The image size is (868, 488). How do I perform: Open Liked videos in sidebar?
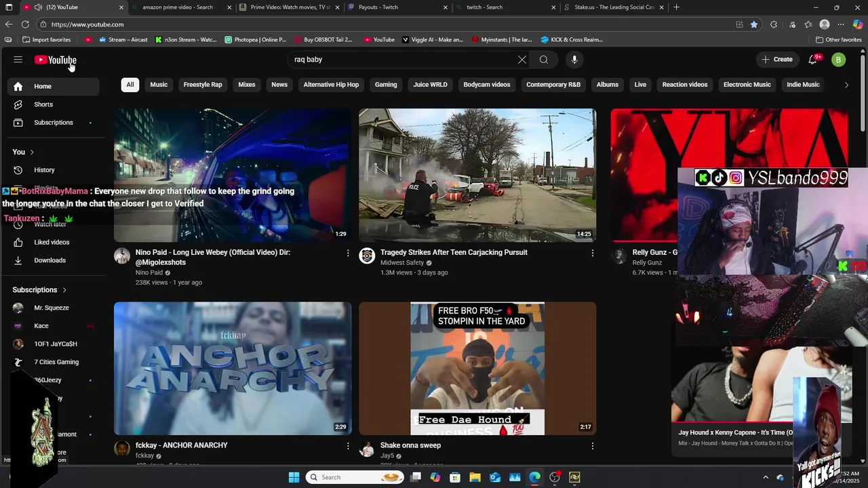(53, 242)
